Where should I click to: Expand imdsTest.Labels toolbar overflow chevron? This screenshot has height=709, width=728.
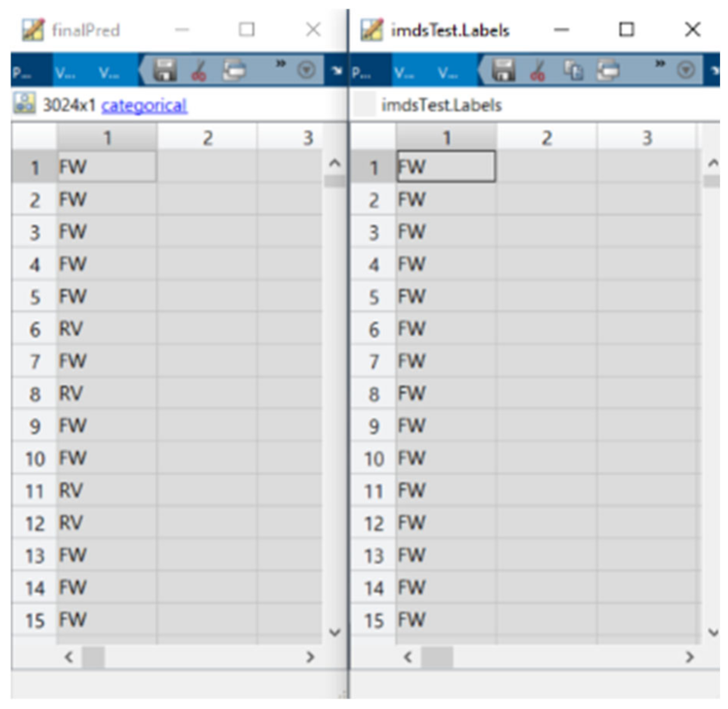pos(660,64)
